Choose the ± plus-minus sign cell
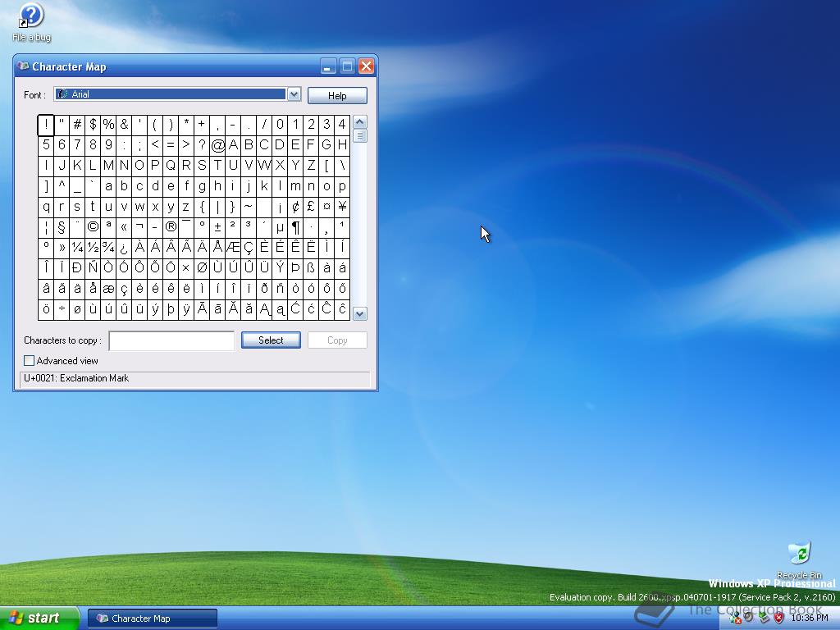 click(217, 227)
